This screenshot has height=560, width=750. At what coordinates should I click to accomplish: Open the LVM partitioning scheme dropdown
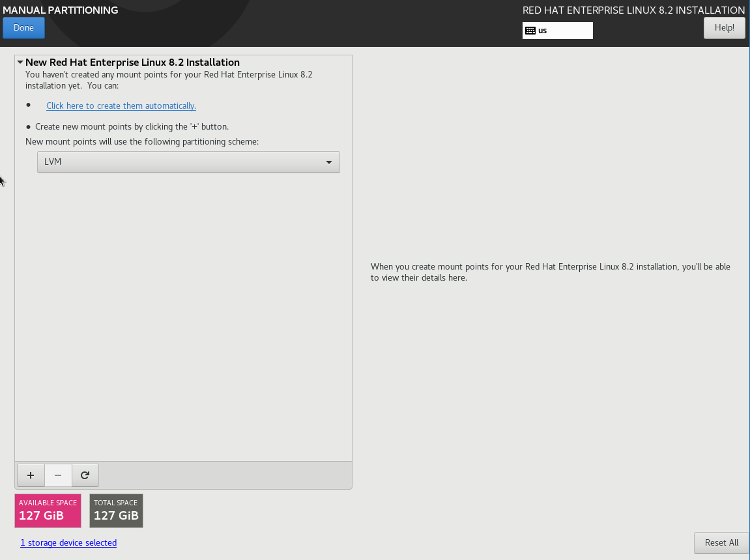[x=188, y=162]
